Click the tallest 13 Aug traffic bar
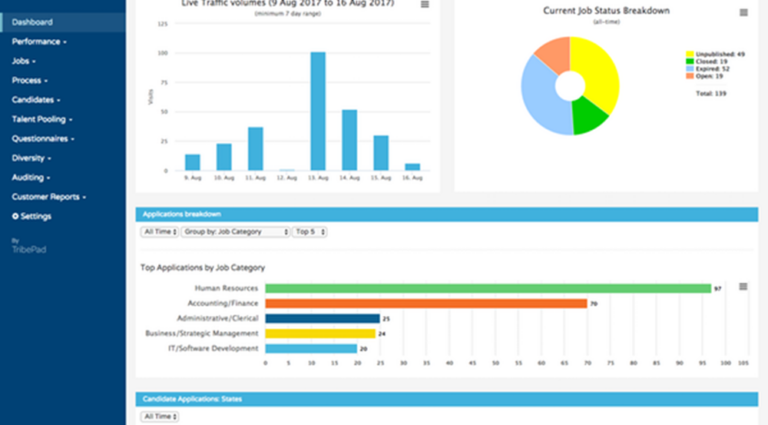Screen dimensions: 768x425 pos(318,111)
